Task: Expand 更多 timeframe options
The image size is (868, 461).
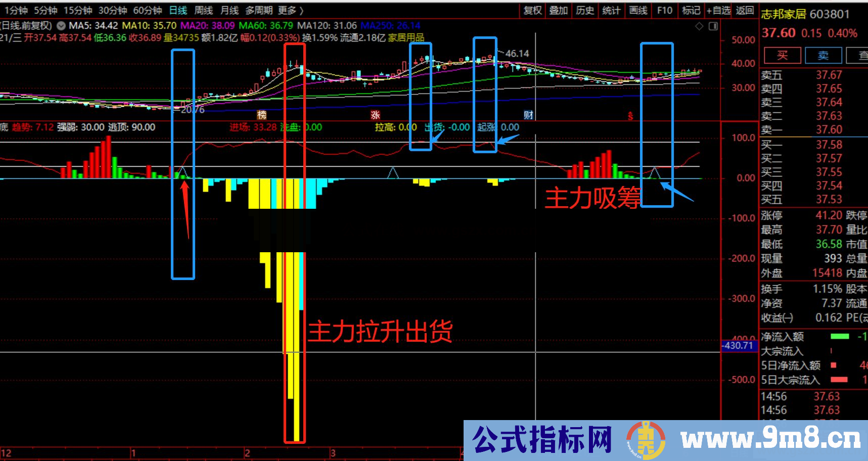Action: (291, 10)
